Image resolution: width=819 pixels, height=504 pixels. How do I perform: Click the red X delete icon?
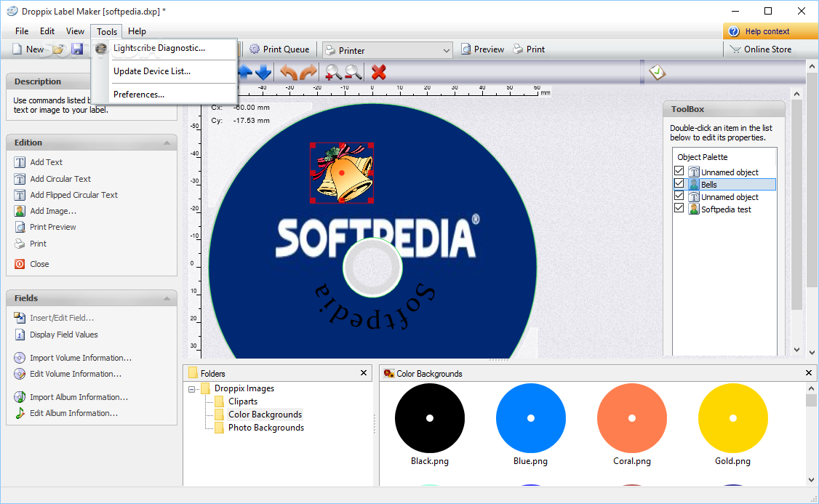(379, 72)
